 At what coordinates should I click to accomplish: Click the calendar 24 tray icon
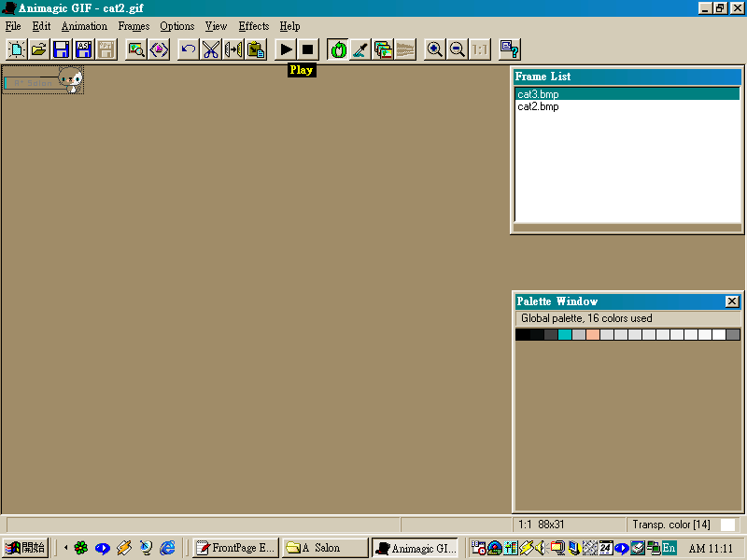click(605, 548)
